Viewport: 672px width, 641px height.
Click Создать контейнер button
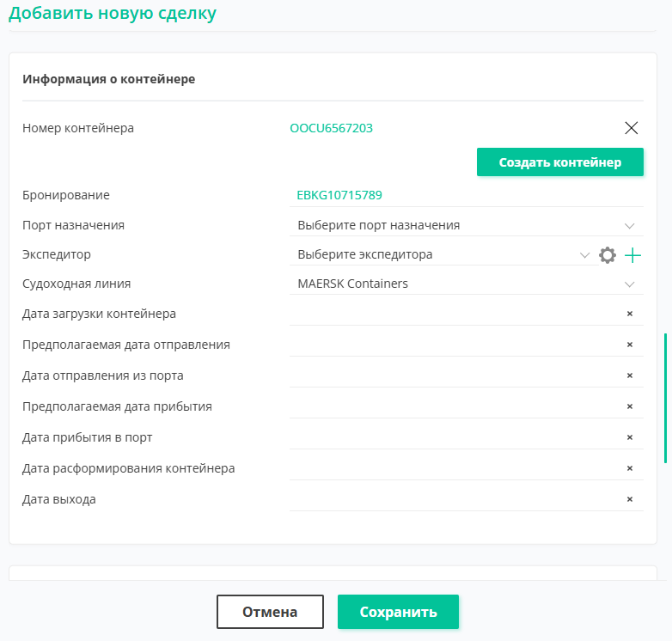pyautogui.click(x=559, y=162)
